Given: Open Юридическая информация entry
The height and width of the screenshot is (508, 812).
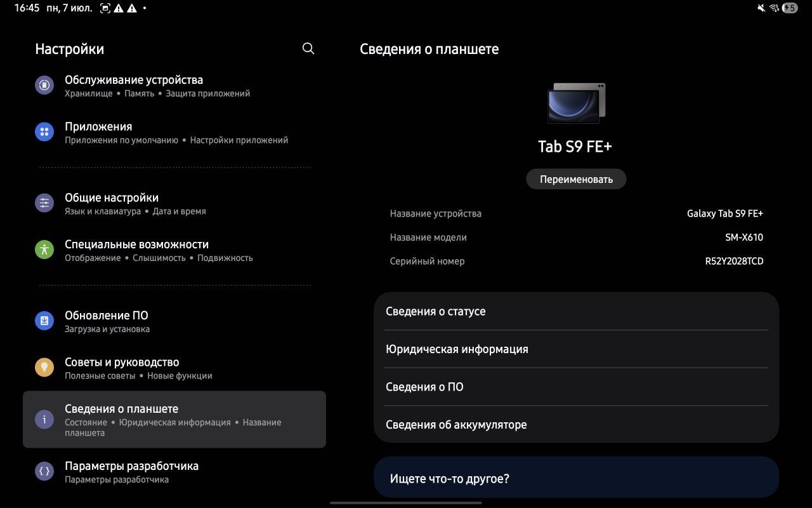Looking at the screenshot, I should coord(576,349).
